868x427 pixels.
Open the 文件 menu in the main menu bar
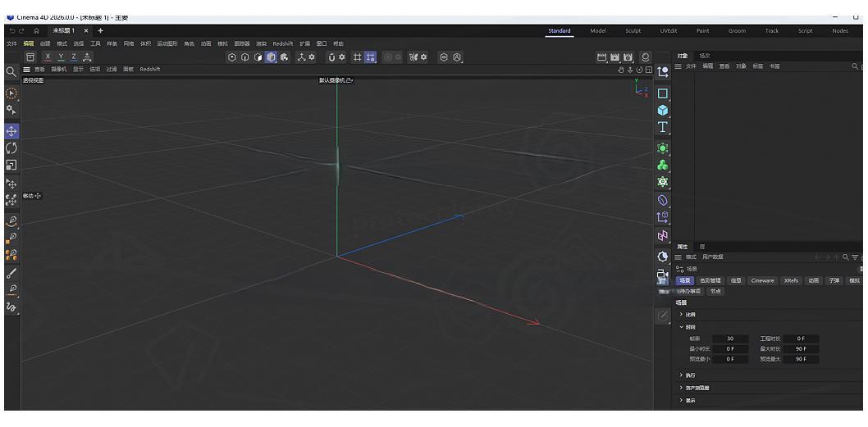point(11,43)
